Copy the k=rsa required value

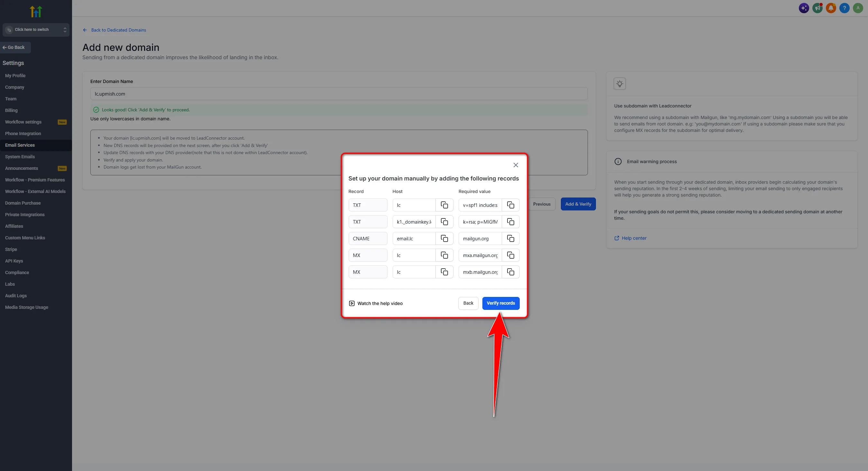tap(510, 222)
